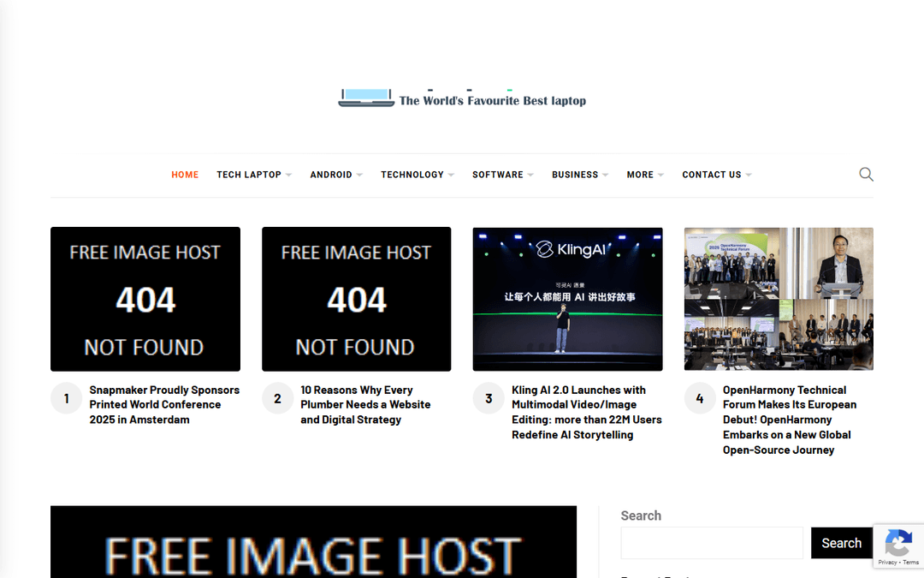Screen dimensions: 924x578
Task: Open the TECH LAPTOP menu
Action: click(249, 175)
